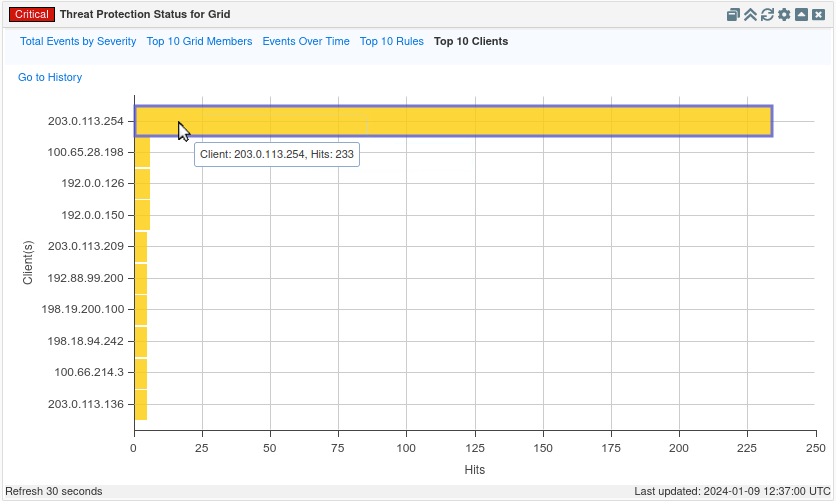Select the Events Over Time tab
The width and height of the screenshot is (836, 501).
pos(306,42)
